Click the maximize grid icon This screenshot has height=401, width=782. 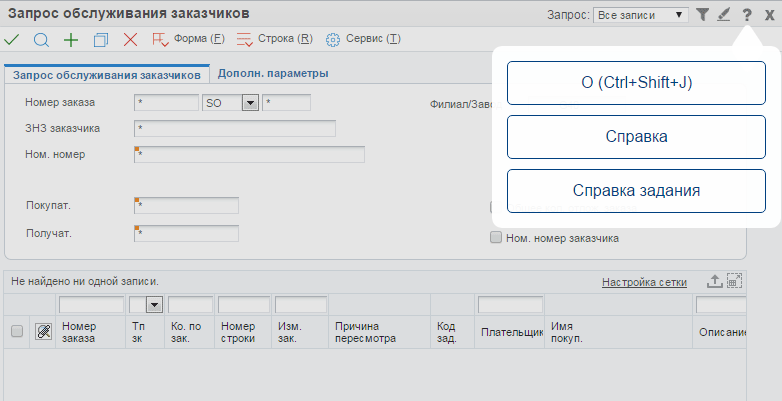[734, 282]
